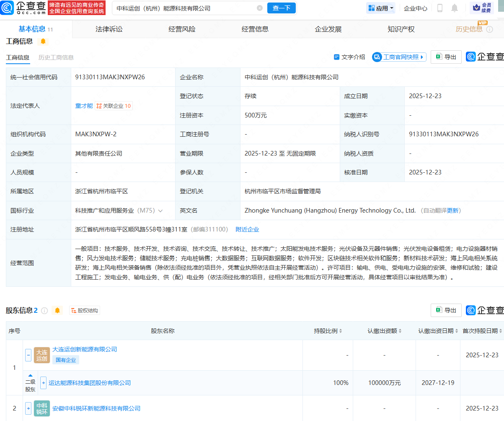Collapse shareholder 大连运创新能源有限公司 with minus toggle
This screenshot has width=504, height=421.
pyautogui.click(x=28, y=355)
